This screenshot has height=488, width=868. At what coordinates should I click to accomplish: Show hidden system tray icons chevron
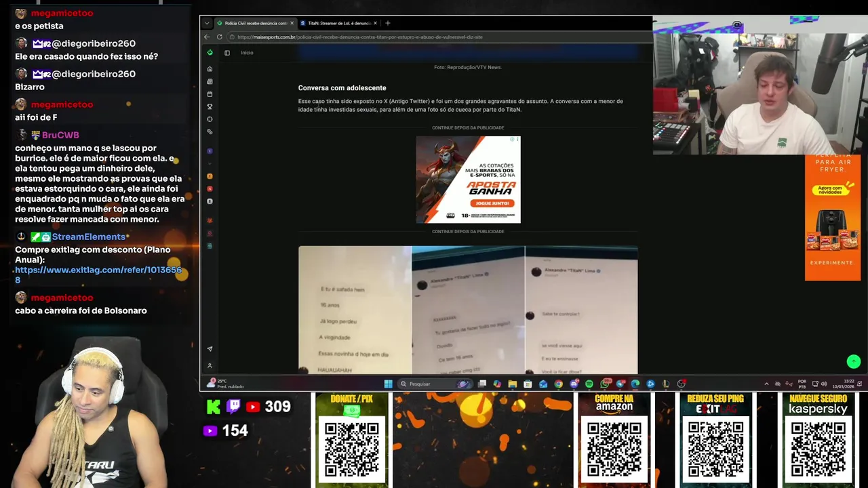(x=766, y=384)
